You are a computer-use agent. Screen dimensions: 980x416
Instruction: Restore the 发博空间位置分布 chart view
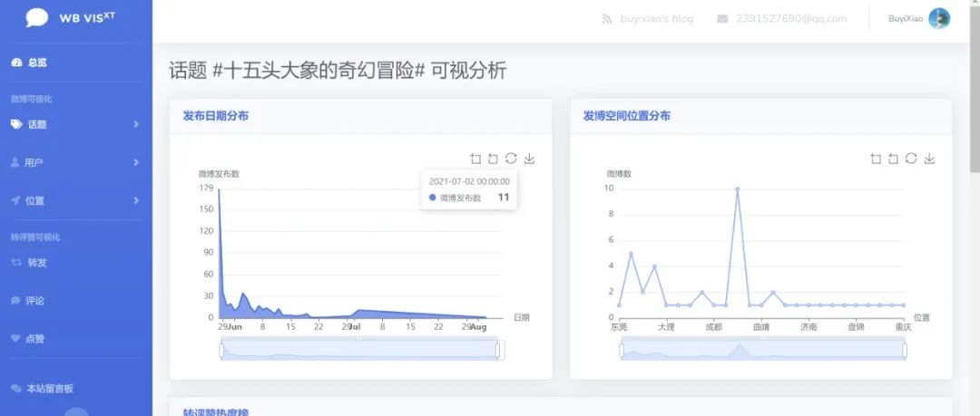point(912,159)
